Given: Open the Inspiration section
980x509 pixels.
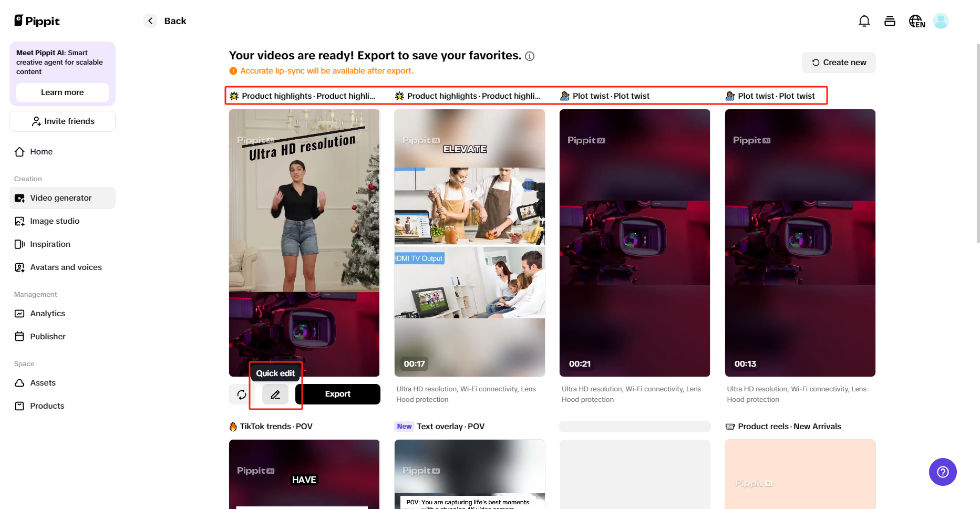Looking at the screenshot, I should tap(50, 244).
